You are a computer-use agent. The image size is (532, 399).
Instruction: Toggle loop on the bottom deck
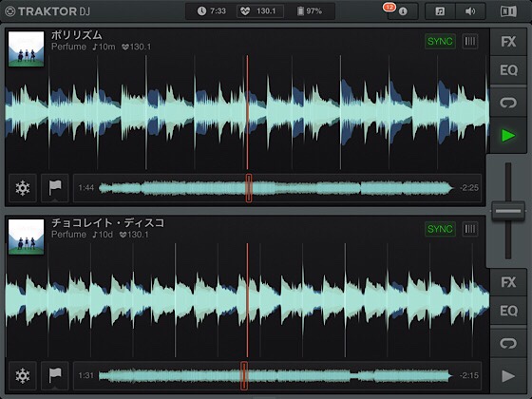(508, 343)
